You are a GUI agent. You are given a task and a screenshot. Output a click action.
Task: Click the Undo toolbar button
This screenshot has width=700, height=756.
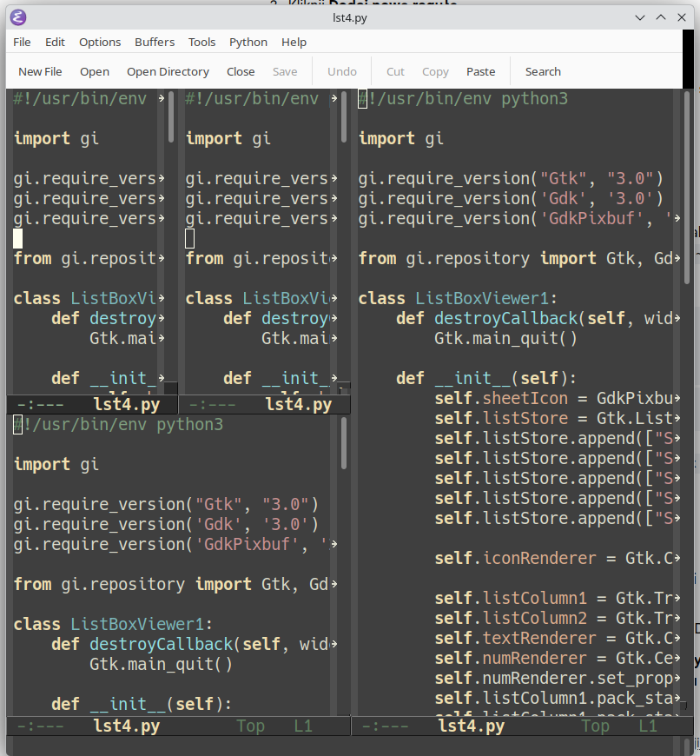click(x=342, y=72)
